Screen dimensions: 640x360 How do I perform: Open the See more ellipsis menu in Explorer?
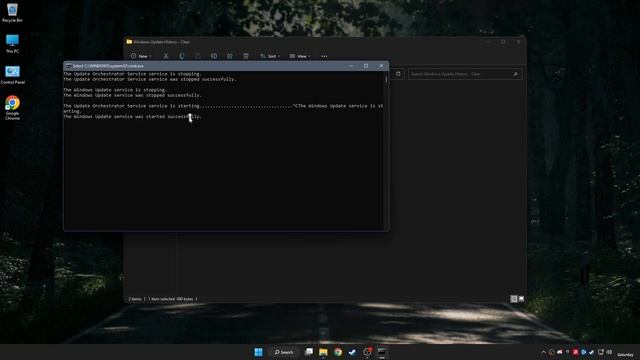324,56
